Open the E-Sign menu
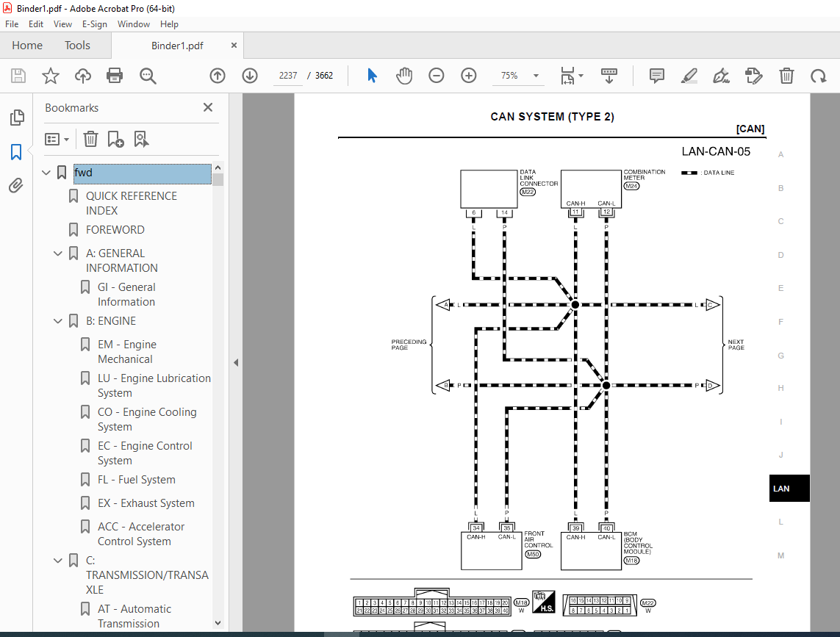The image size is (840, 637). (94, 24)
